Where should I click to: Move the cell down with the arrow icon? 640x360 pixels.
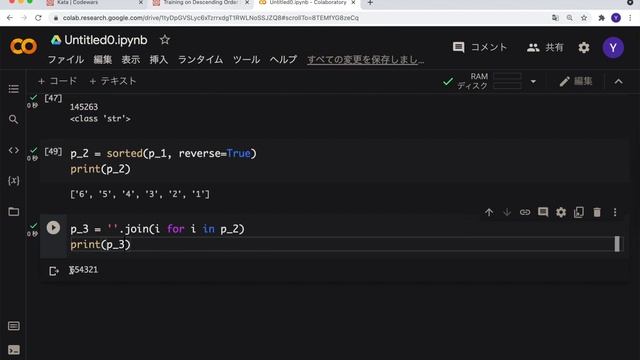tap(507, 212)
